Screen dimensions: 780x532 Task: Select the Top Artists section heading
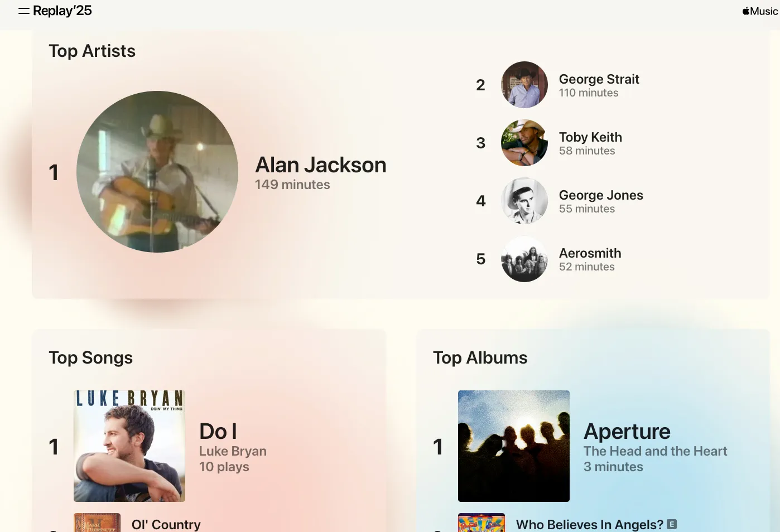tap(92, 51)
